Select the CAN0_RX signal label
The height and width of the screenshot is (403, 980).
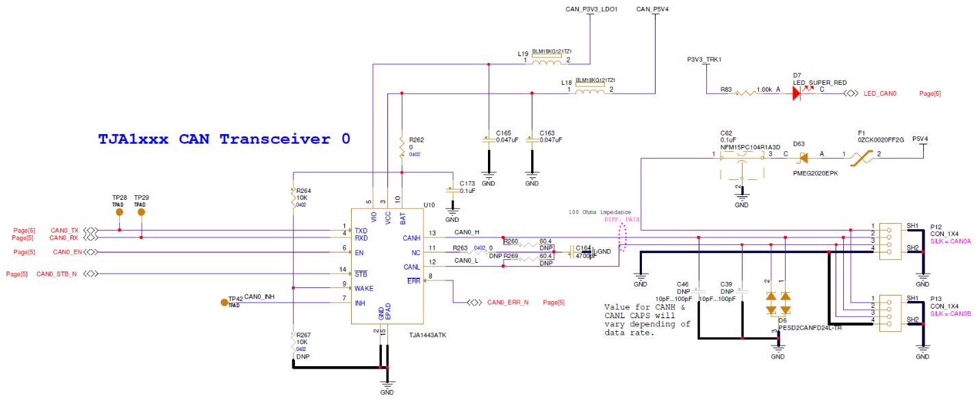[64, 238]
